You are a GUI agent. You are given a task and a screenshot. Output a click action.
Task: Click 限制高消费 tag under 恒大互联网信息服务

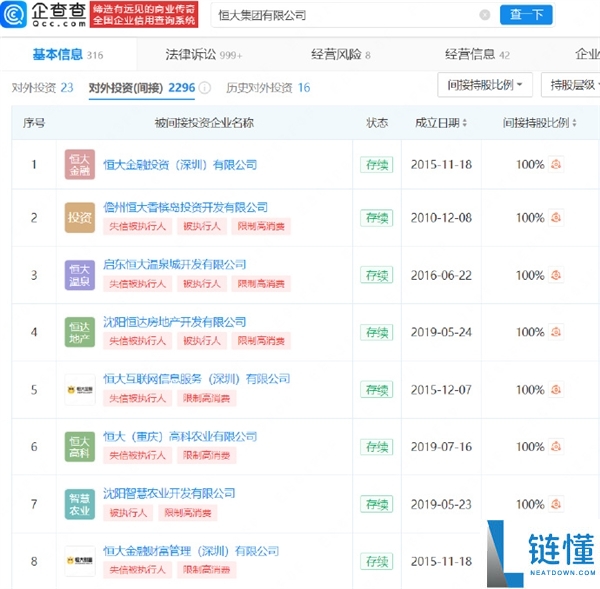pos(206,398)
